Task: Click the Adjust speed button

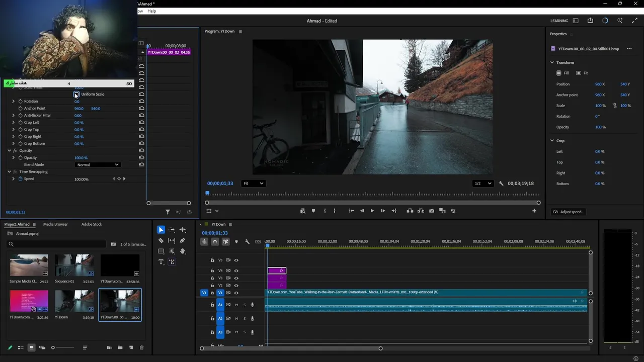Action: pos(568,212)
